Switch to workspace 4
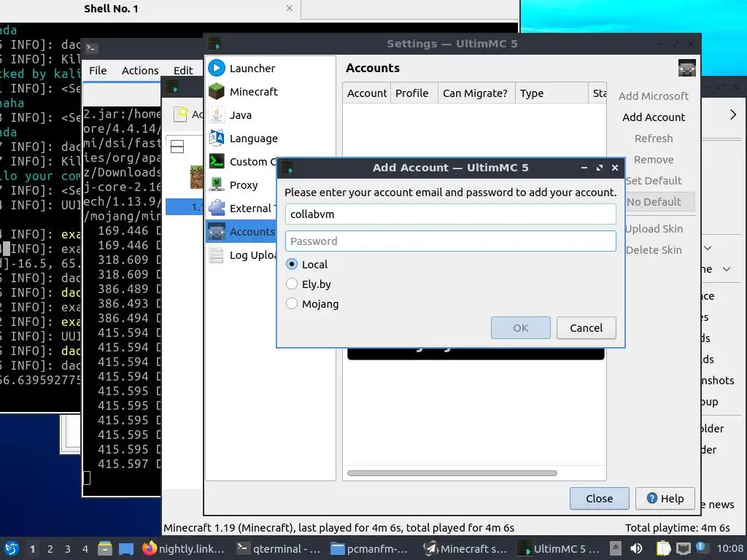747x560 pixels. tap(85, 549)
